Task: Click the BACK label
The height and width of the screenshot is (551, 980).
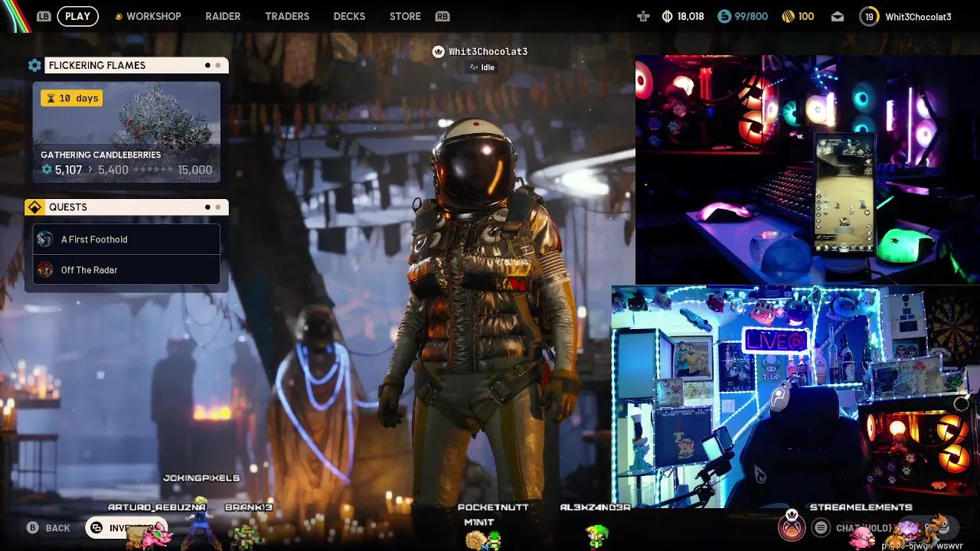Action: [58, 528]
